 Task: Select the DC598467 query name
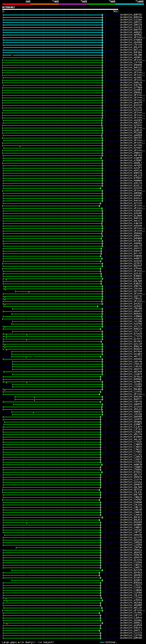[x=8, y=7]
